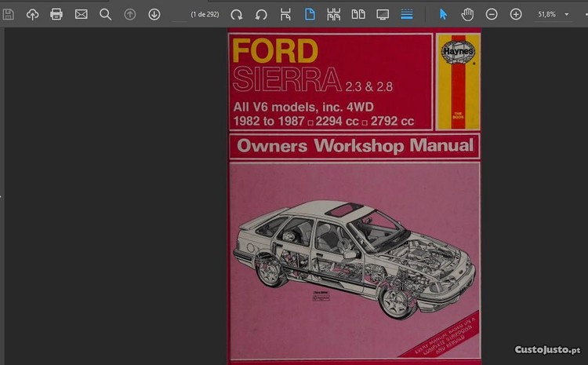Zoom out with the minus button
The image size is (588, 365).
492,14
